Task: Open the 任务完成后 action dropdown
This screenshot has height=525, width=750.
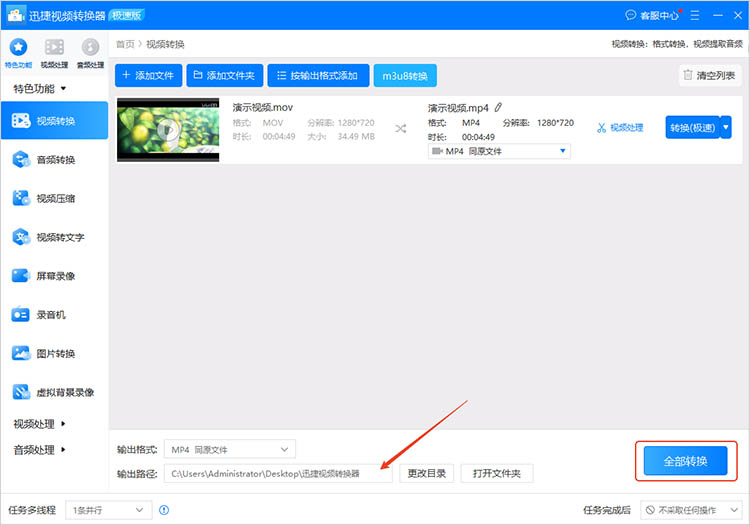Action: (691, 510)
